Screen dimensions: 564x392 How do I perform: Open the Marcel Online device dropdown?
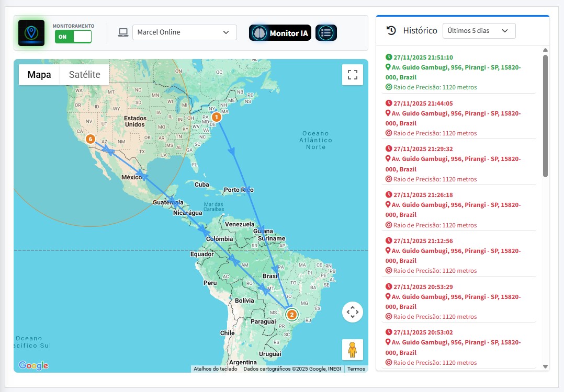184,32
